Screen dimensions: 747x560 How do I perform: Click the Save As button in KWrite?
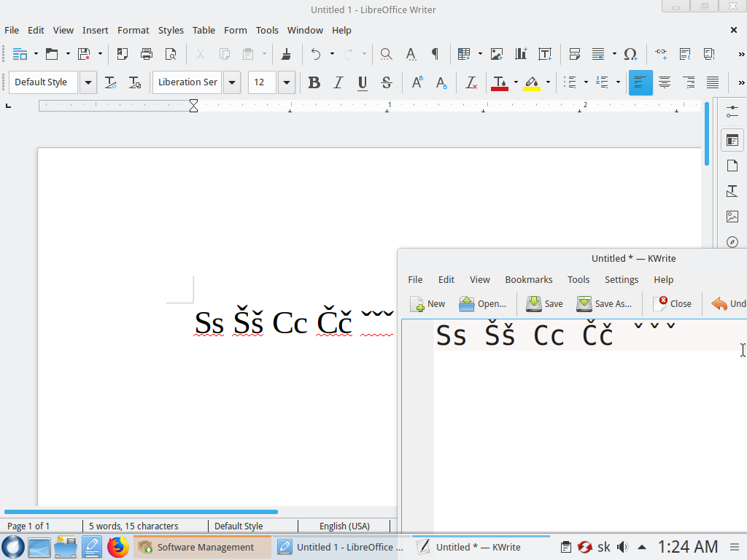click(x=604, y=303)
